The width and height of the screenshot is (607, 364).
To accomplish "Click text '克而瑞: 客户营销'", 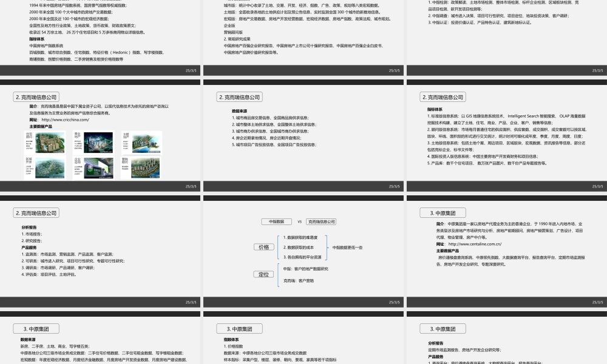I will coord(299,281).
